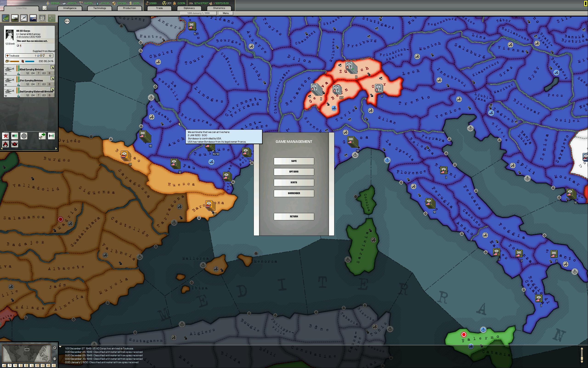Click the map width toggle circle icon
Screen dimensions: 588x368
click(67, 21)
